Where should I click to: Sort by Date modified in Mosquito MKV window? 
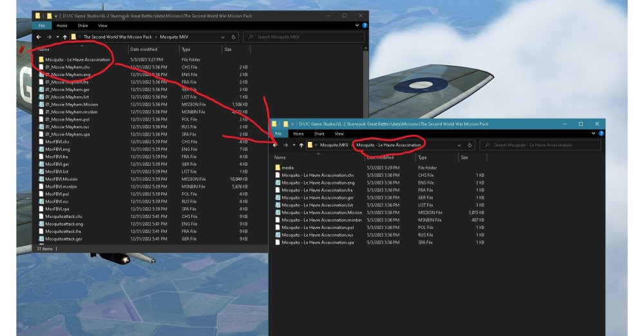144,49
